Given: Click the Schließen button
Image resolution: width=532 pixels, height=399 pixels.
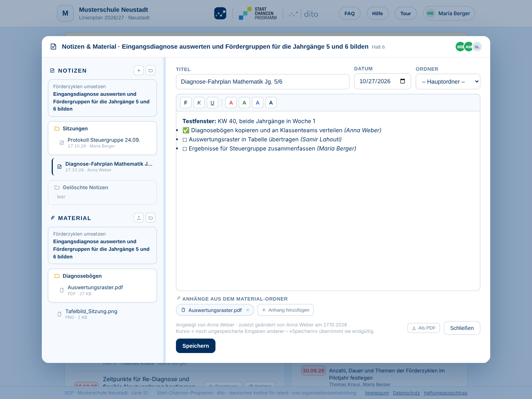Looking at the screenshot, I should coord(462,328).
